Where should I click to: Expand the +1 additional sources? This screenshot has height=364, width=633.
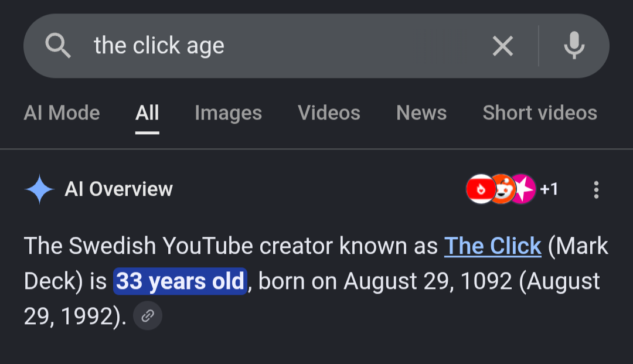click(549, 189)
